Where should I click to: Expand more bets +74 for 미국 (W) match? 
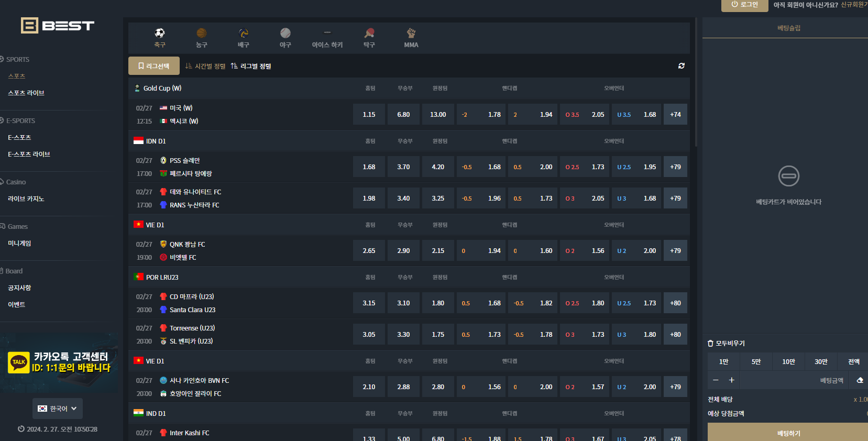[x=675, y=115]
